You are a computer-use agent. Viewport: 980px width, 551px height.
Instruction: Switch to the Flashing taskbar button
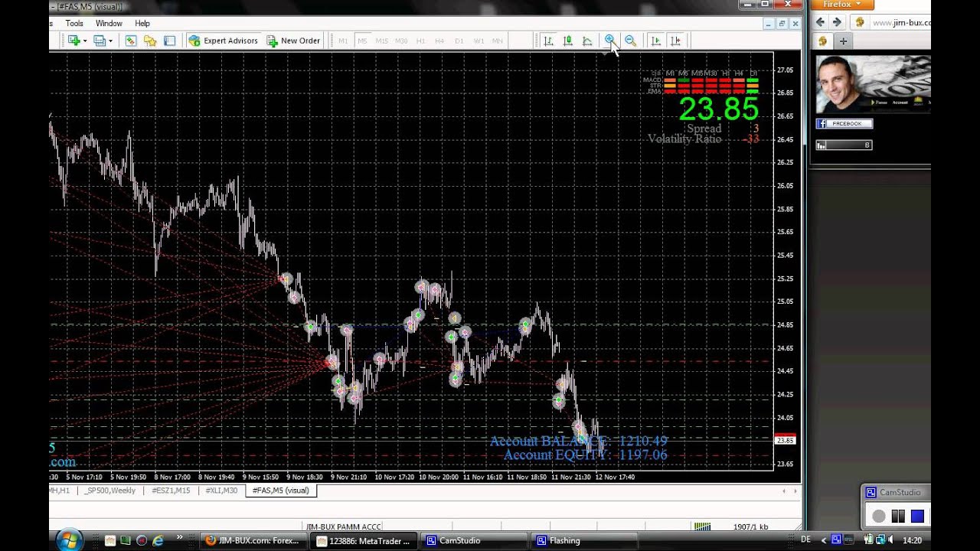tap(585, 540)
